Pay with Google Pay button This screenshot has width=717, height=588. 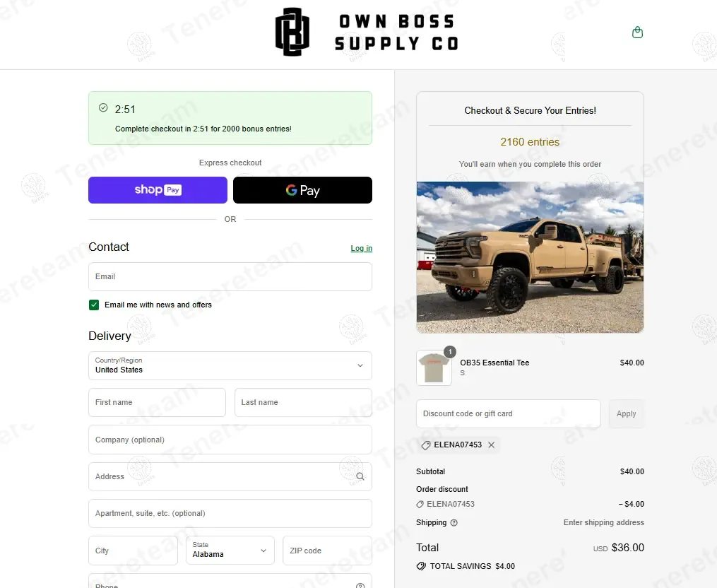click(302, 190)
